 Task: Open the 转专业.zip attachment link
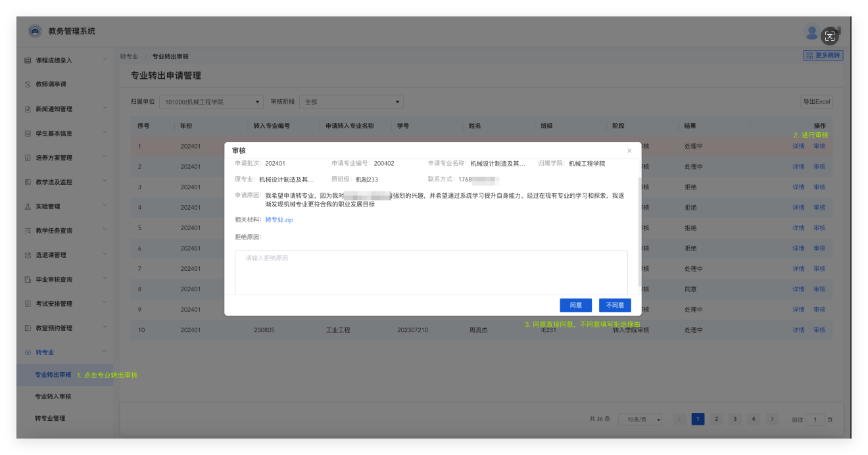point(279,220)
